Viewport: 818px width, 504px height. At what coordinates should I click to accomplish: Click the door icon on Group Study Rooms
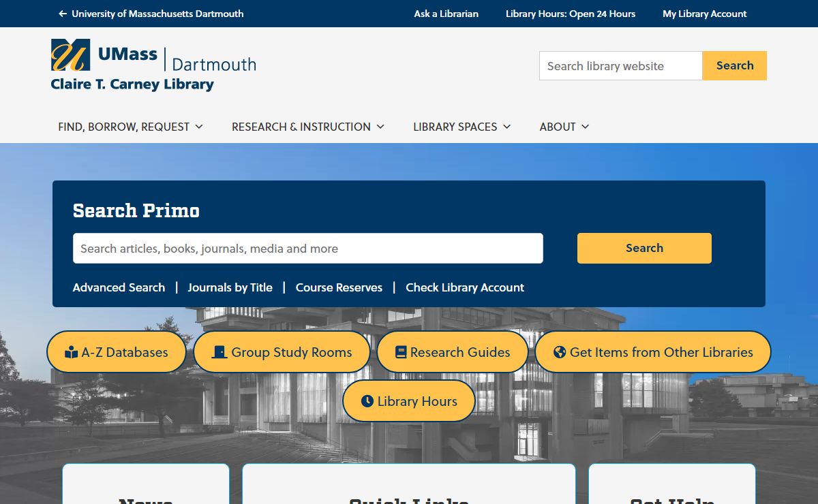point(219,352)
